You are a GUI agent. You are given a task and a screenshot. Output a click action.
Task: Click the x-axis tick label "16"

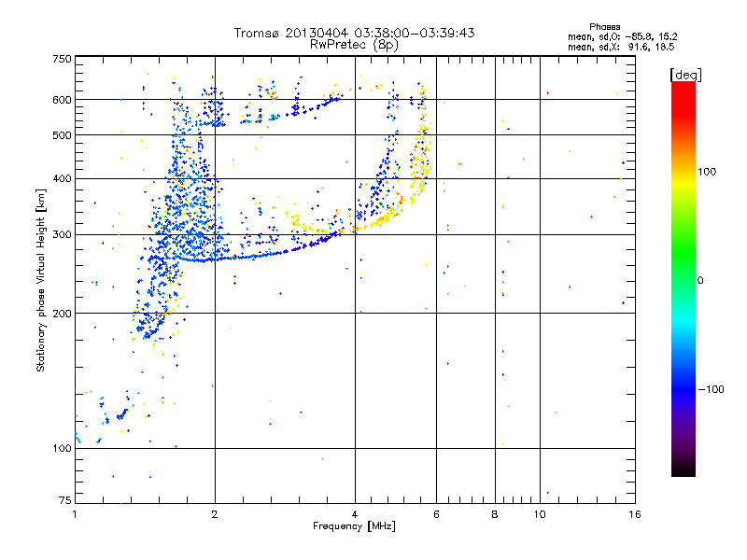click(635, 514)
